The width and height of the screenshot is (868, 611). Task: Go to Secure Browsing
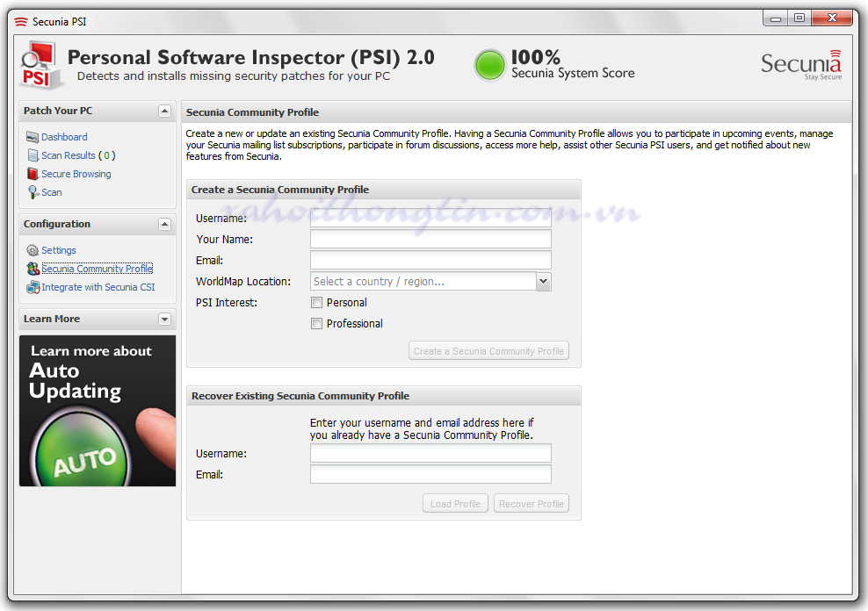tap(76, 174)
